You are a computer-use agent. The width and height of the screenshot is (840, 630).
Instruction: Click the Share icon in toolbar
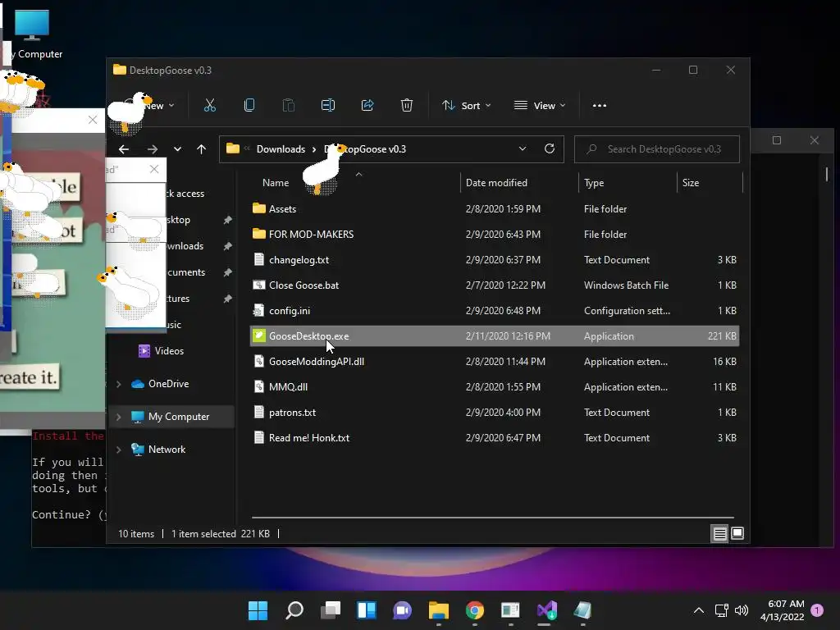[367, 106]
